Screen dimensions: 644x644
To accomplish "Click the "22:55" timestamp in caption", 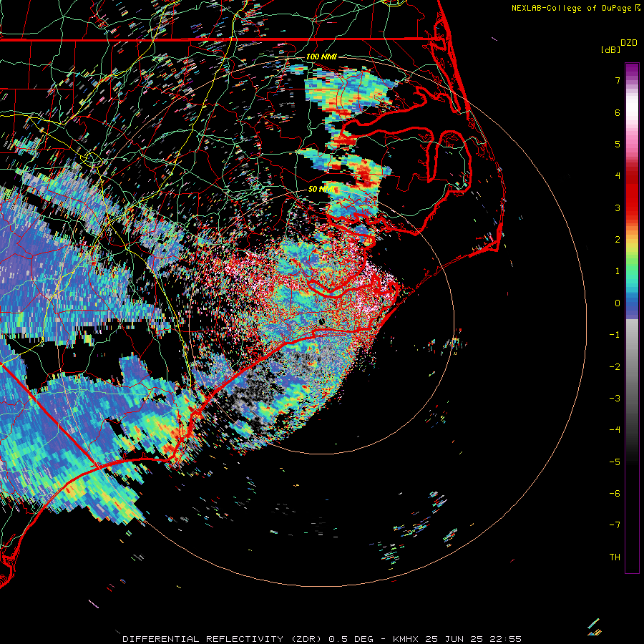I will 506,639.
